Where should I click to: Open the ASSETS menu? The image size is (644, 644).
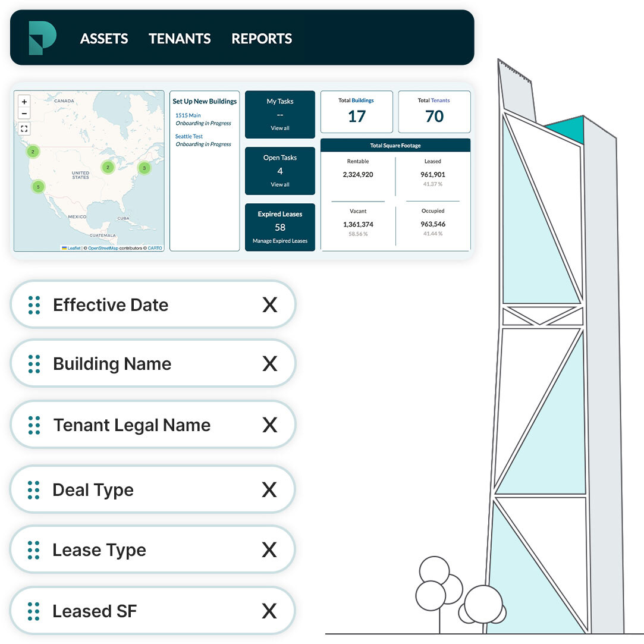click(104, 39)
